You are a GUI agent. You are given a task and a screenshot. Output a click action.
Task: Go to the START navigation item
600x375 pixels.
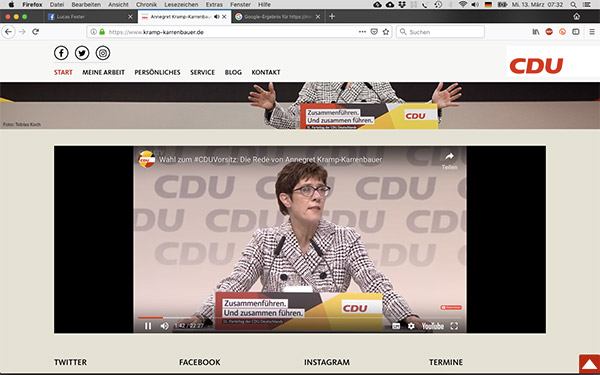[63, 72]
